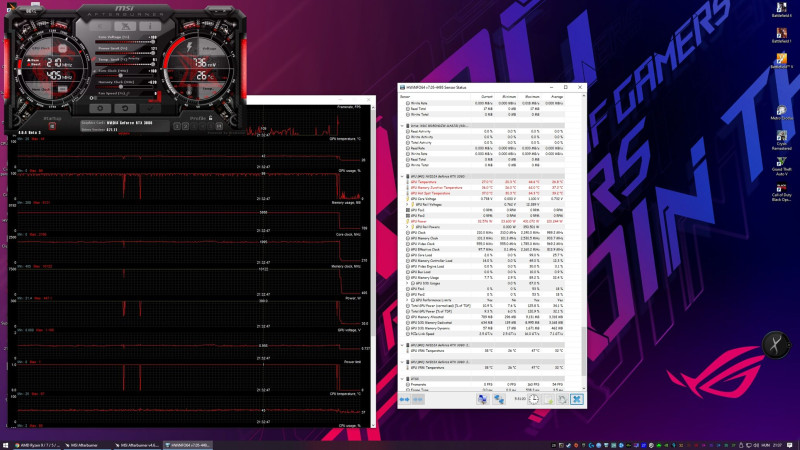The width and height of the screenshot is (800, 450).
Task: Open the Afterburner information 'i' button
Action: [x=150, y=26]
